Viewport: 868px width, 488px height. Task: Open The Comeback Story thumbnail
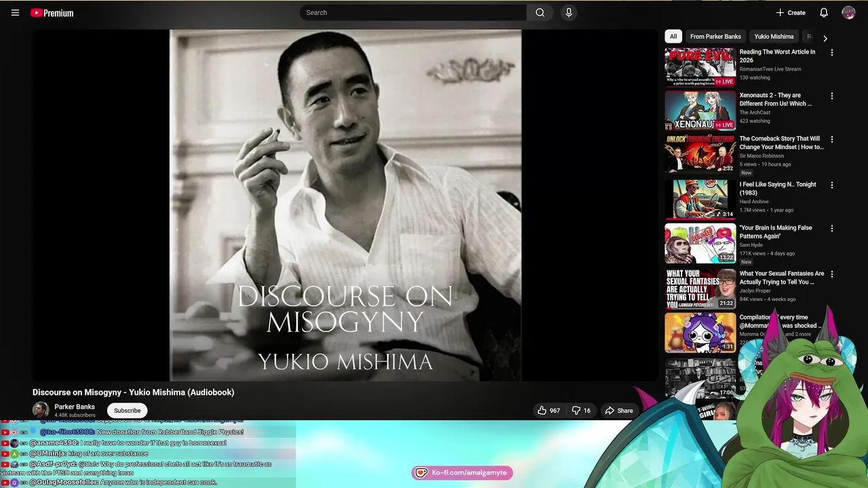(700, 154)
